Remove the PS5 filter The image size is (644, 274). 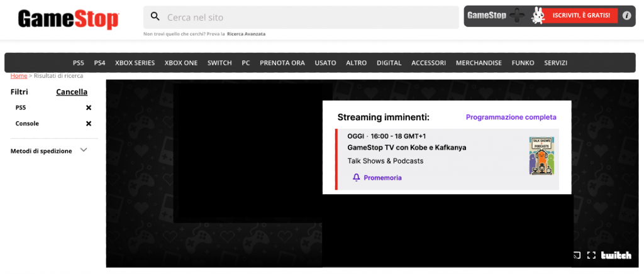click(89, 107)
